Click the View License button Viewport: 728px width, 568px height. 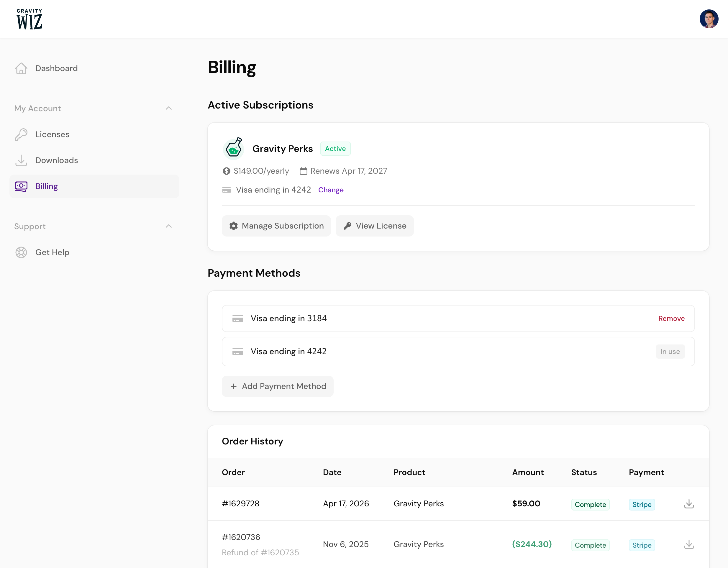375,226
